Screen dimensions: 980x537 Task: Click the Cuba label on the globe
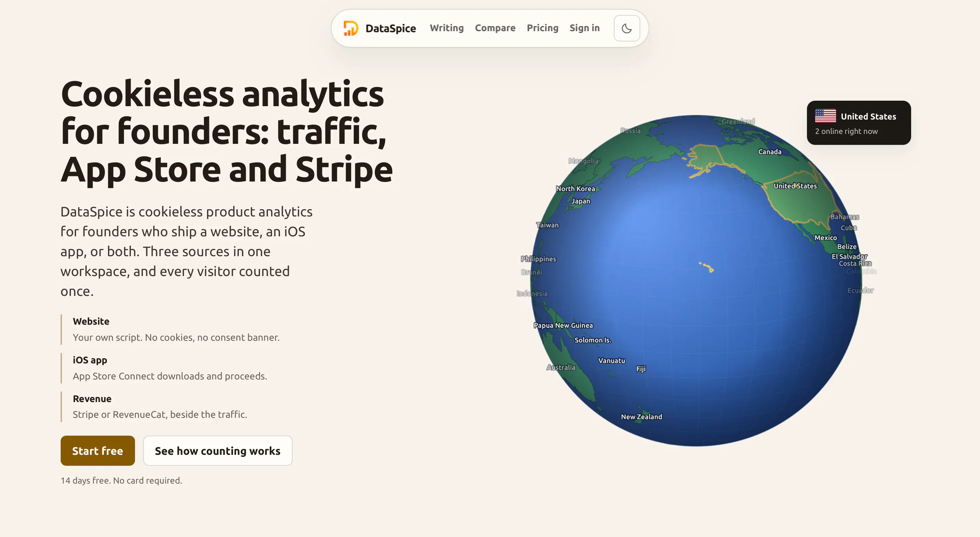[x=848, y=228]
